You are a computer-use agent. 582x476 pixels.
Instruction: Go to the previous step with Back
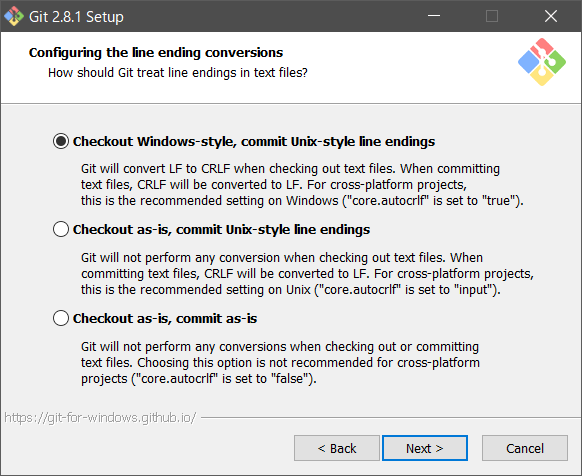(337, 448)
